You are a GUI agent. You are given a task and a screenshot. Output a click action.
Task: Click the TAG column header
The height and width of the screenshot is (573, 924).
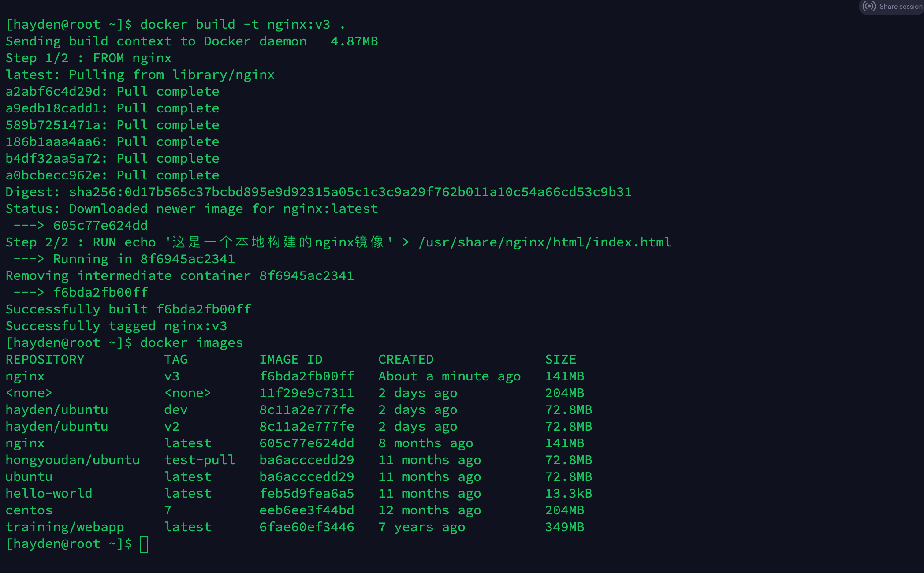point(176,360)
